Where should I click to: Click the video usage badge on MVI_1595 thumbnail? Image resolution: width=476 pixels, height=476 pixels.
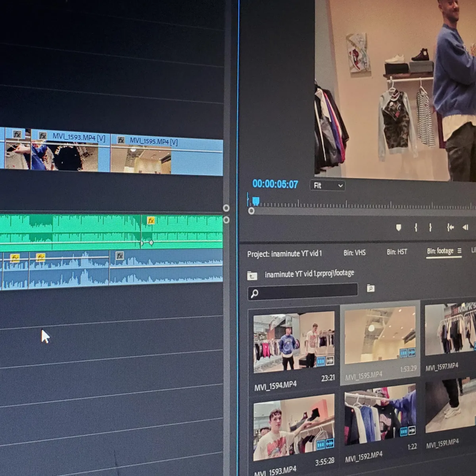pyautogui.click(x=403, y=353)
